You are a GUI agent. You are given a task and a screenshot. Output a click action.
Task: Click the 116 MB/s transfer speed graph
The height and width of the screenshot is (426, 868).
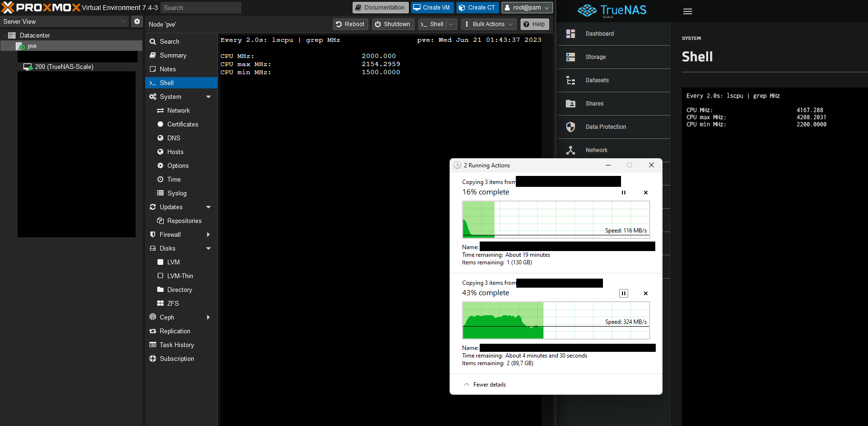[x=556, y=220]
